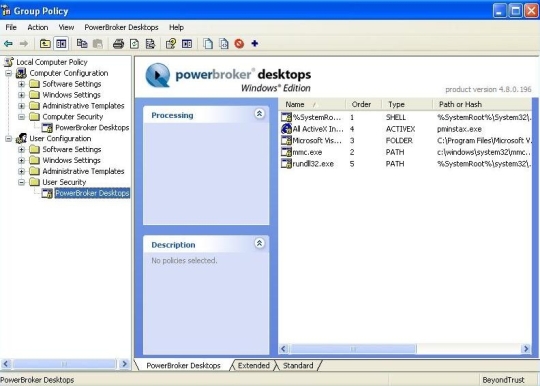Open the View menu

tap(66, 27)
